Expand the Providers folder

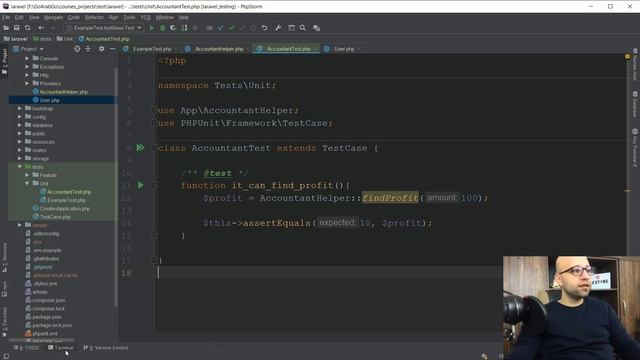pyautogui.click(x=27, y=83)
